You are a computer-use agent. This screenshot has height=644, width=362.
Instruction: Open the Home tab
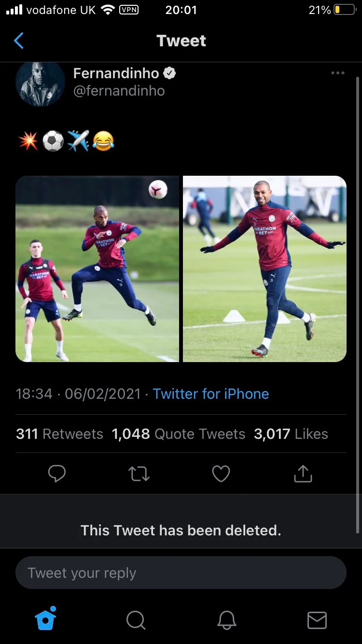click(46, 619)
